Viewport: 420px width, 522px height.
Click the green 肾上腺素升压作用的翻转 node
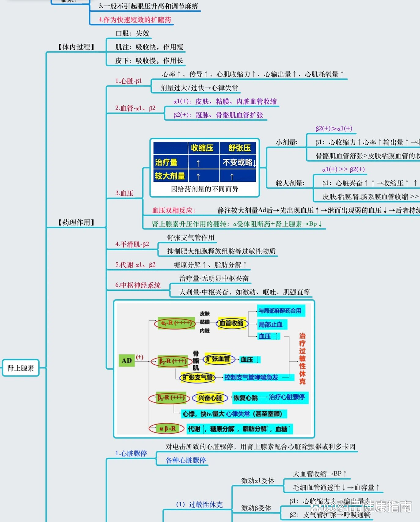[x=237, y=224]
